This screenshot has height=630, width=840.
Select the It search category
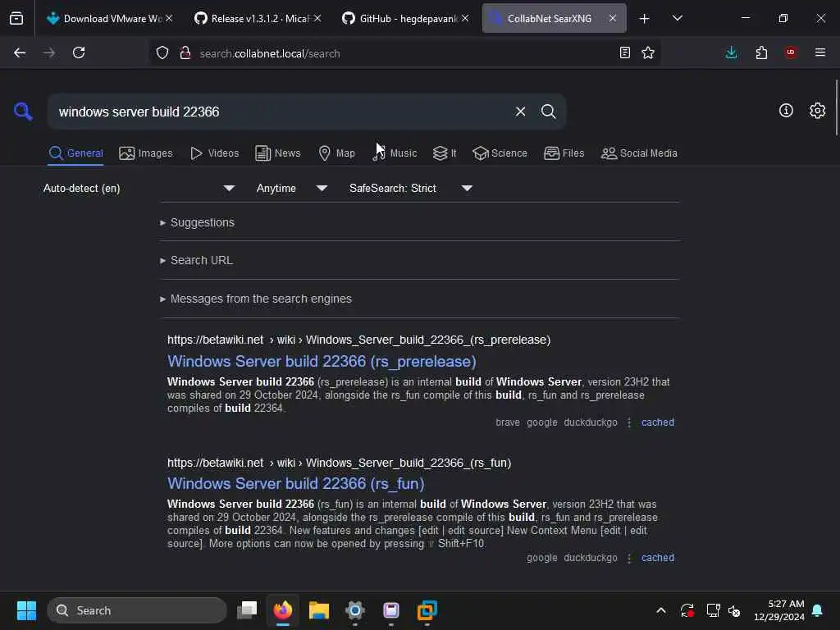click(x=445, y=153)
